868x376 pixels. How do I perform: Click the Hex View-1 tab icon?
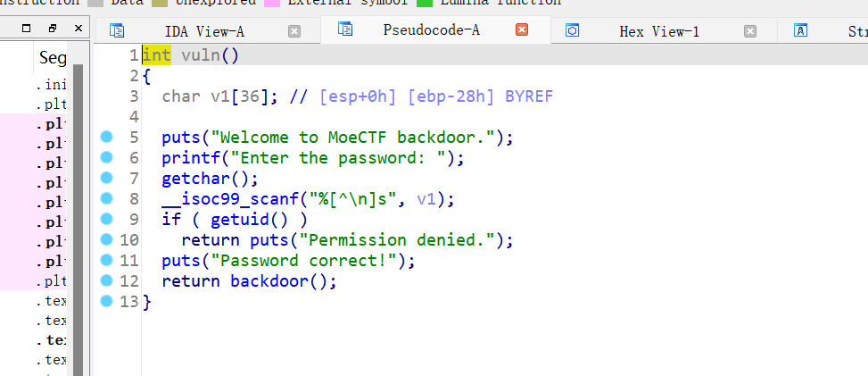[x=573, y=31]
